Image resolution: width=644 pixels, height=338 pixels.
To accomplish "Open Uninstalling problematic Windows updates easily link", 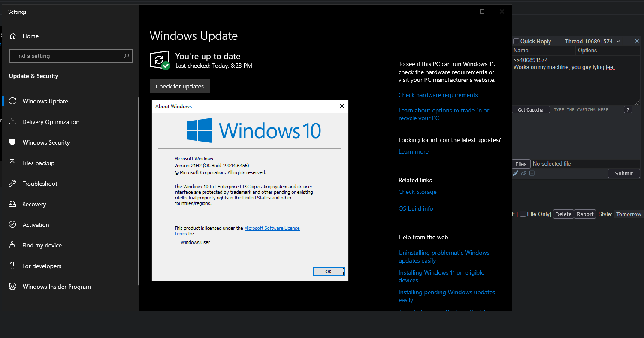I will 444,257.
